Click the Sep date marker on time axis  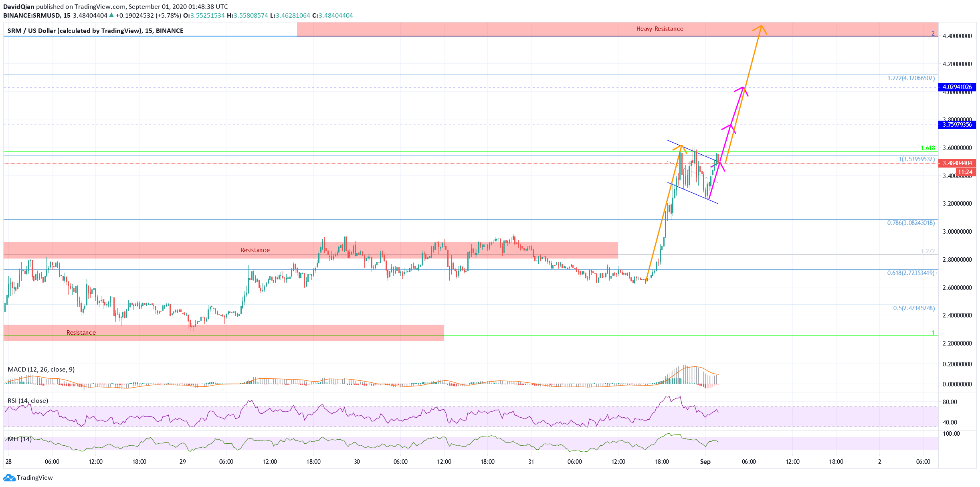click(705, 462)
